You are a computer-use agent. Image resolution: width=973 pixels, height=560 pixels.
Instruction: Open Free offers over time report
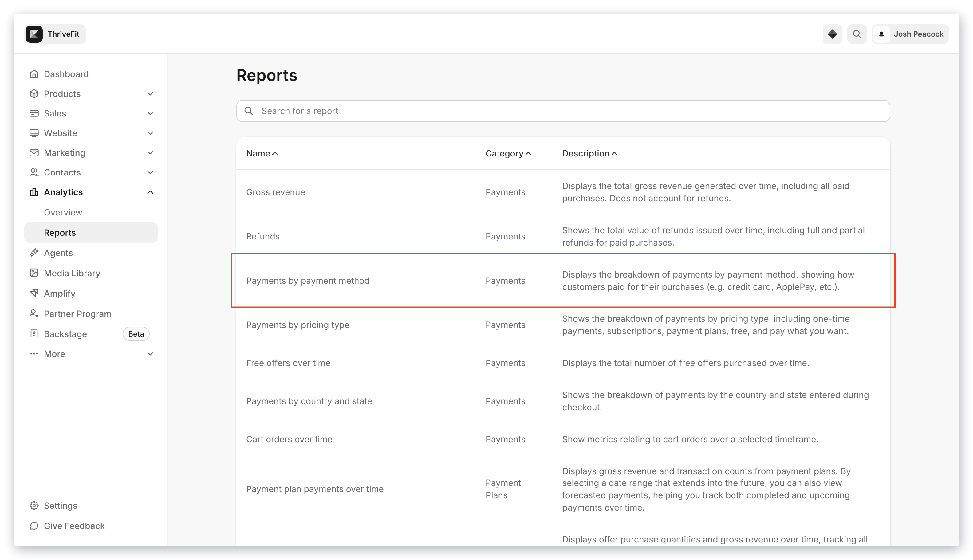click(x=288, y=363)
